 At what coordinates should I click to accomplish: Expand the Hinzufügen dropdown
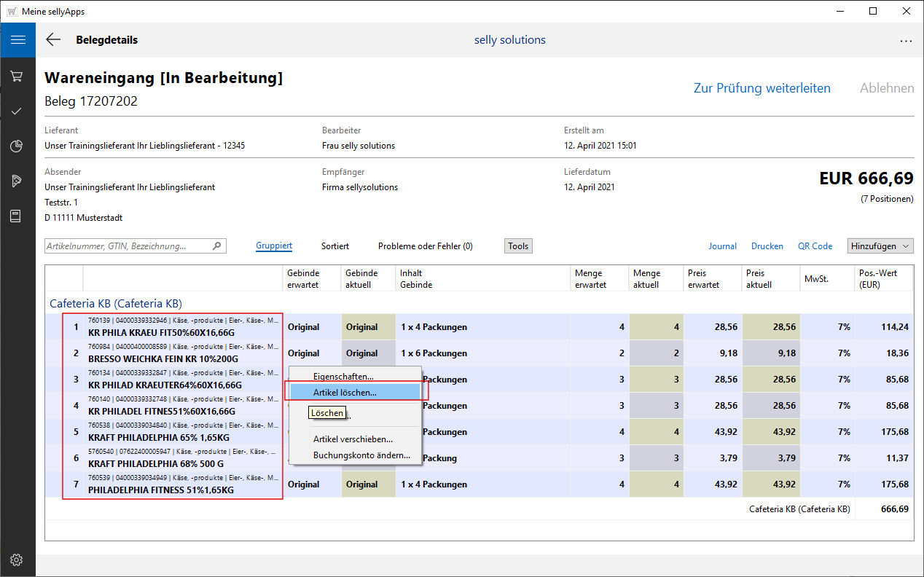coord(880,246)
